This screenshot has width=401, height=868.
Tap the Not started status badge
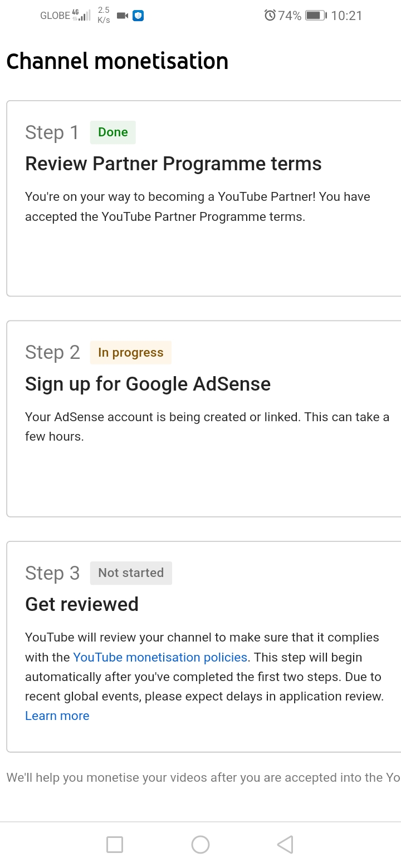pos(131,573)
